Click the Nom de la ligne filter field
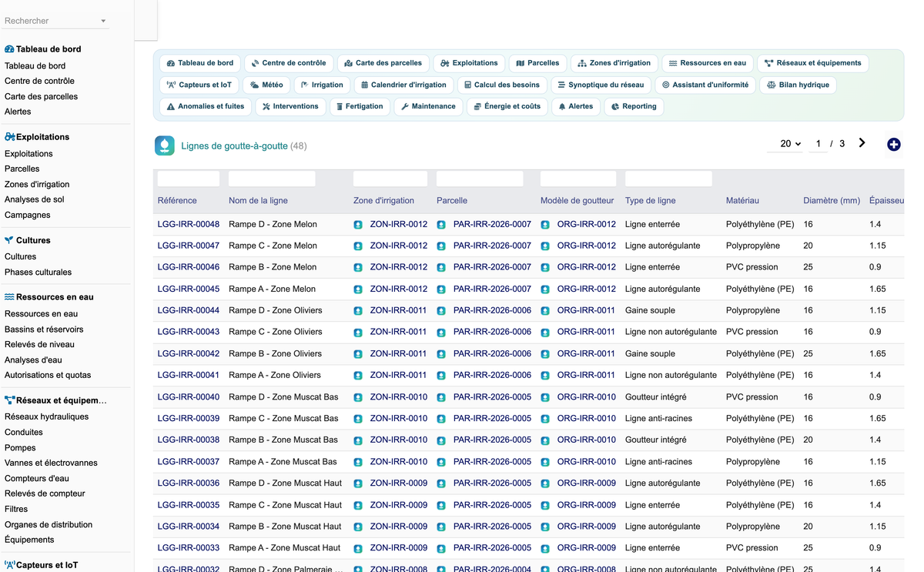Screen dimensions: 924x572 (272, 179)
